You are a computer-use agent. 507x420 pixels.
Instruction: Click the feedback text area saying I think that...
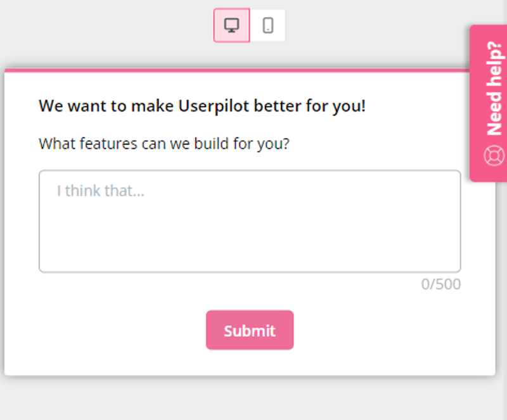(x=249, y=220)
